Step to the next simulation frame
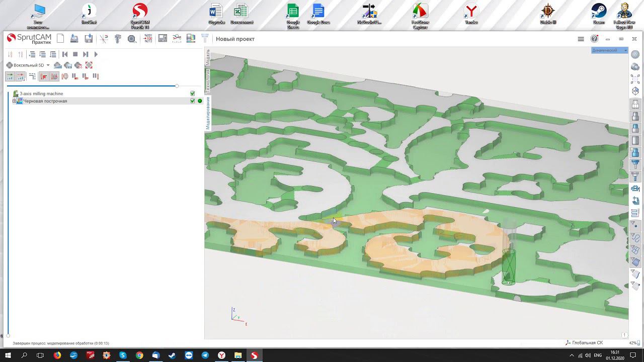644x362 pixels. 86,54
